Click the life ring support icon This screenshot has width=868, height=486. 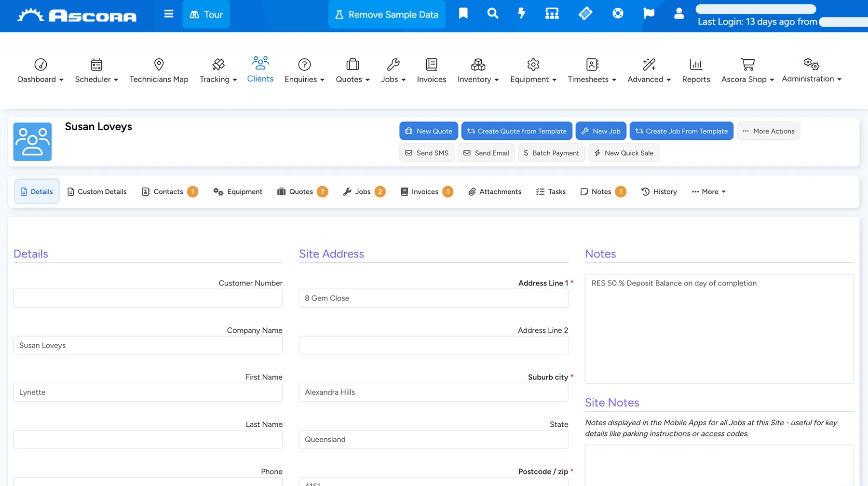click(618, 13)
